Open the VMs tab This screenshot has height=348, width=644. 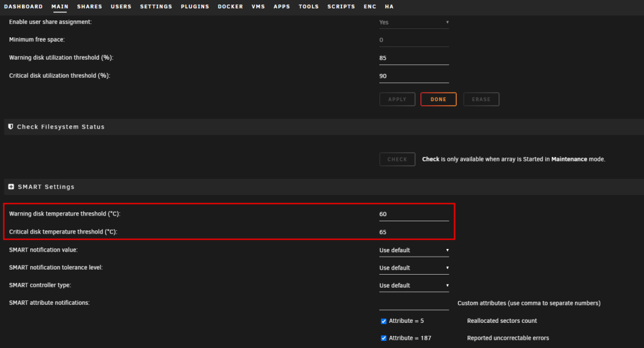(x=258, y=6)
